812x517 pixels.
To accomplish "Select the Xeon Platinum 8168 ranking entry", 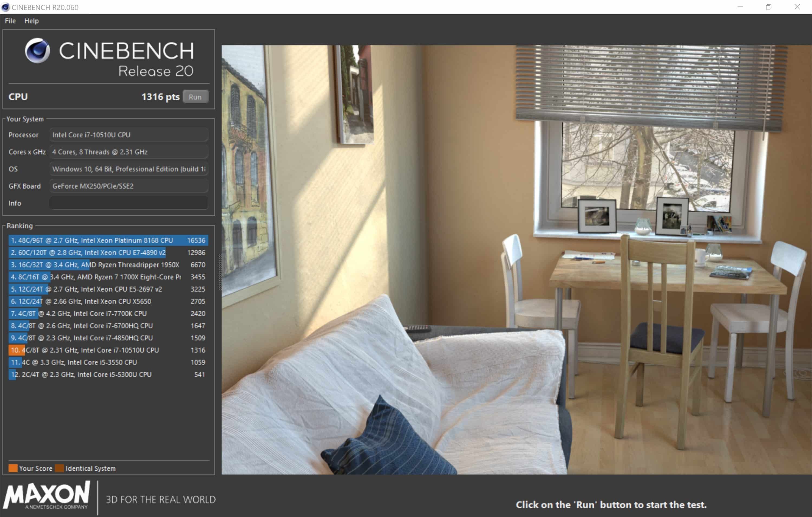I will point(108,240).
